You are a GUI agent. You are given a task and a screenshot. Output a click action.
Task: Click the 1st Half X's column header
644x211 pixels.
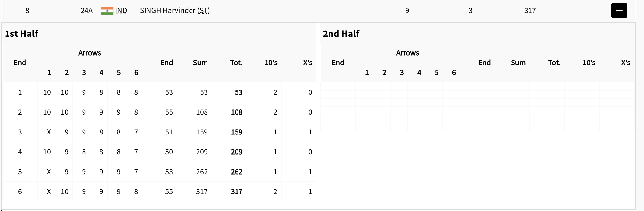307,63
